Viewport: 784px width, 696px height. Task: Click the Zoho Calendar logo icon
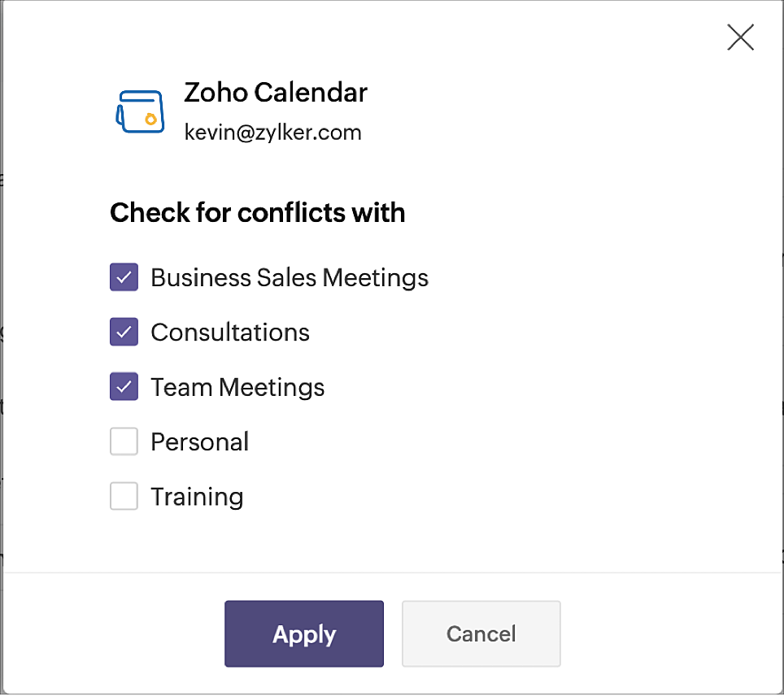(x=140, y=111)
